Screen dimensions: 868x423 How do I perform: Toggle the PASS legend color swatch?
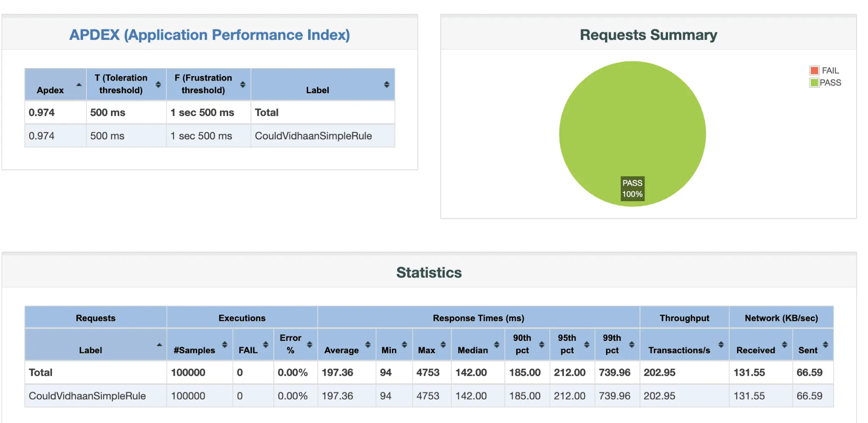[814, 83]
